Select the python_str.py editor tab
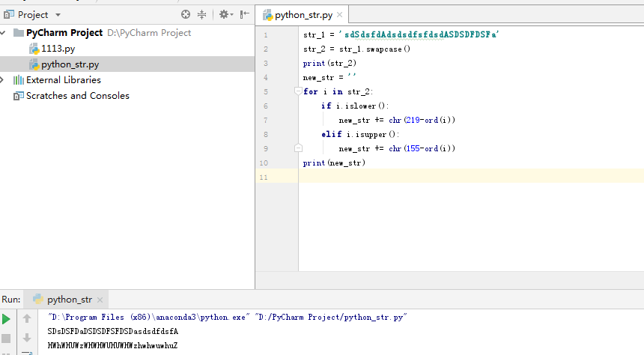644x355 pixels. click(302, 14)
